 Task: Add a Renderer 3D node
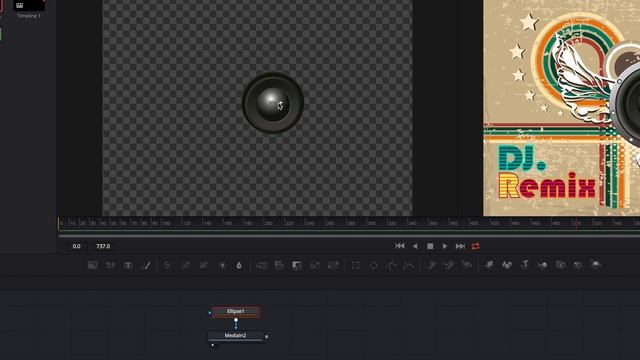[x=596, y=265]
